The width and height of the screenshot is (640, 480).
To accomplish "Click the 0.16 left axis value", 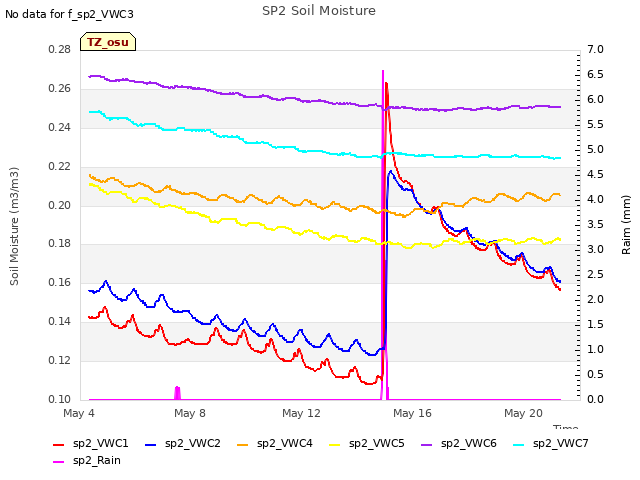I will 60,282.
